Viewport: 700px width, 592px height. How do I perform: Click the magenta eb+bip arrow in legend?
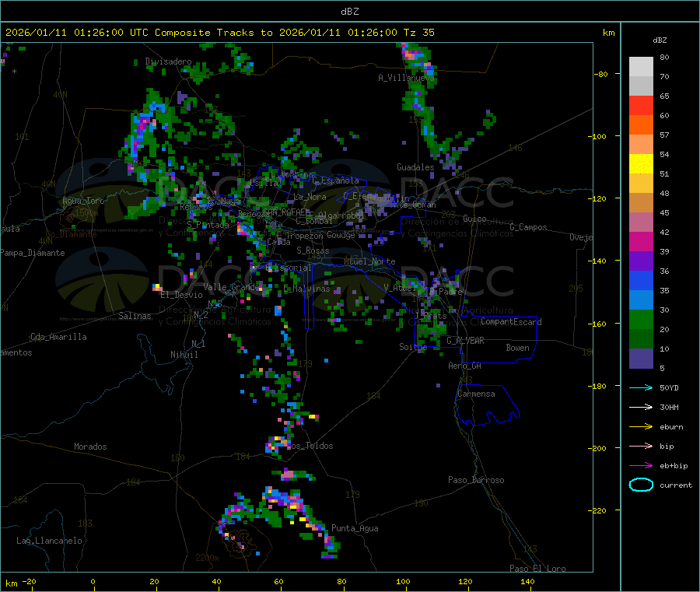641,466
